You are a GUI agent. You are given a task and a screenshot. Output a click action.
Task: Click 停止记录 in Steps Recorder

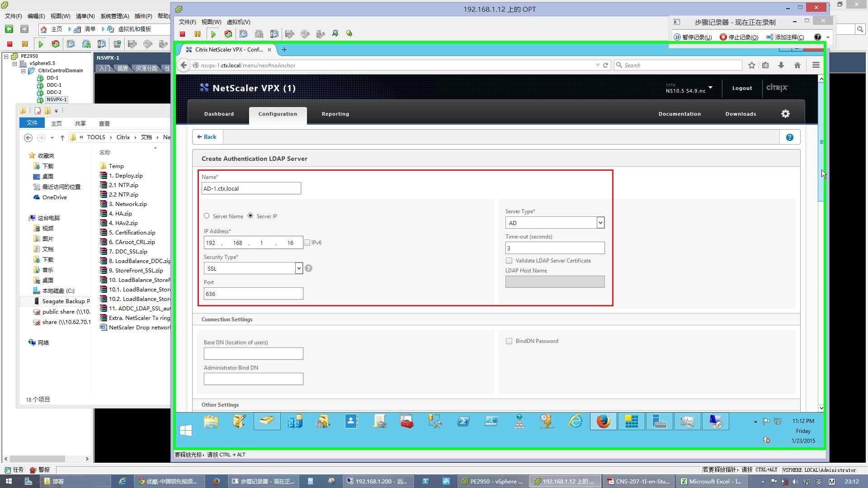pos(739,38)
